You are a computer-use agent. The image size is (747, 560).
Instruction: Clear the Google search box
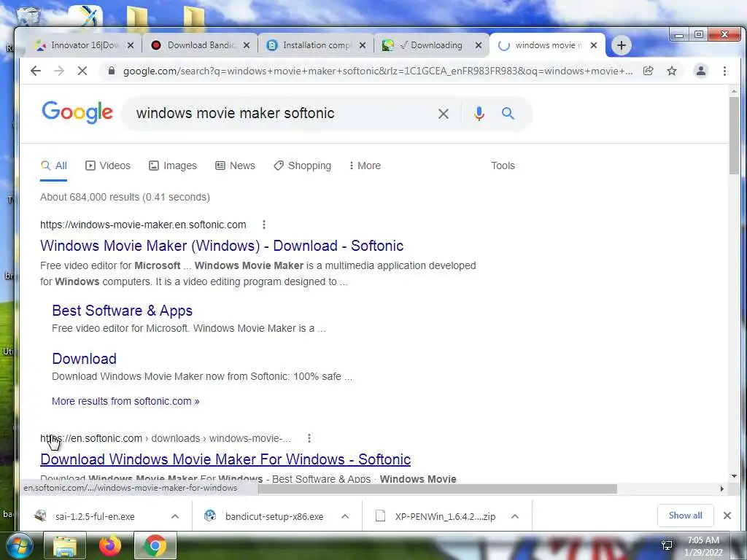click(x=443, y=114)
